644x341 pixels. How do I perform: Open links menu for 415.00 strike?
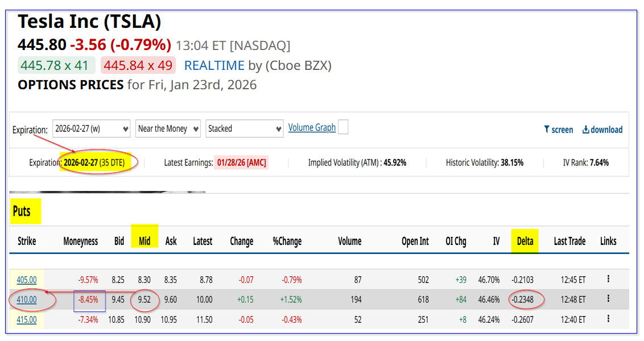pos(608,319)
